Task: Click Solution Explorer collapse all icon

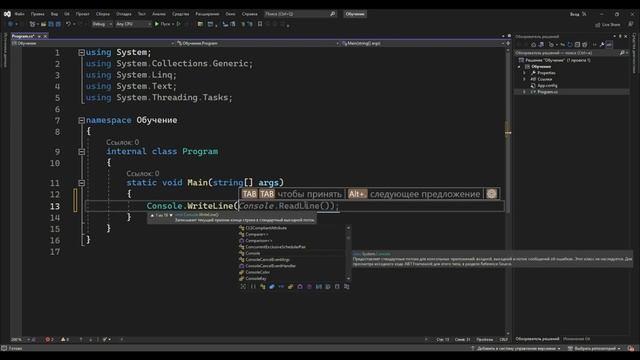Action: pos(578,44)
